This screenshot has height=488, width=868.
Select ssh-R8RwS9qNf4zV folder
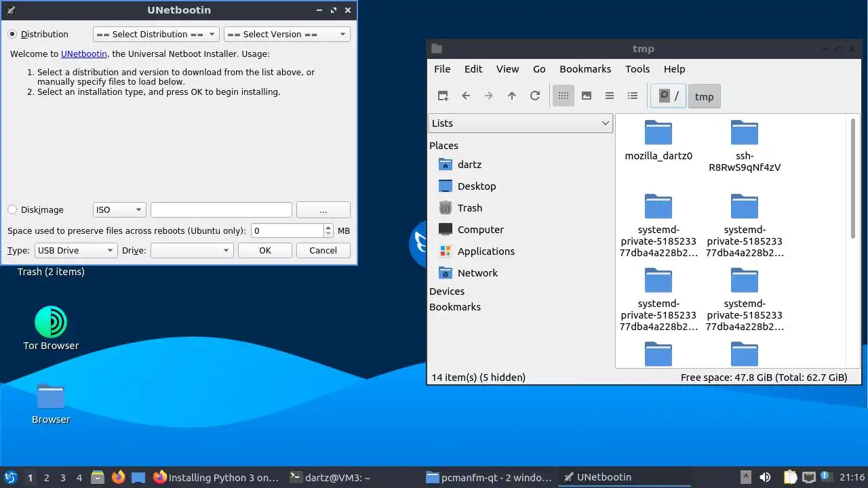[x=745, y=146]
